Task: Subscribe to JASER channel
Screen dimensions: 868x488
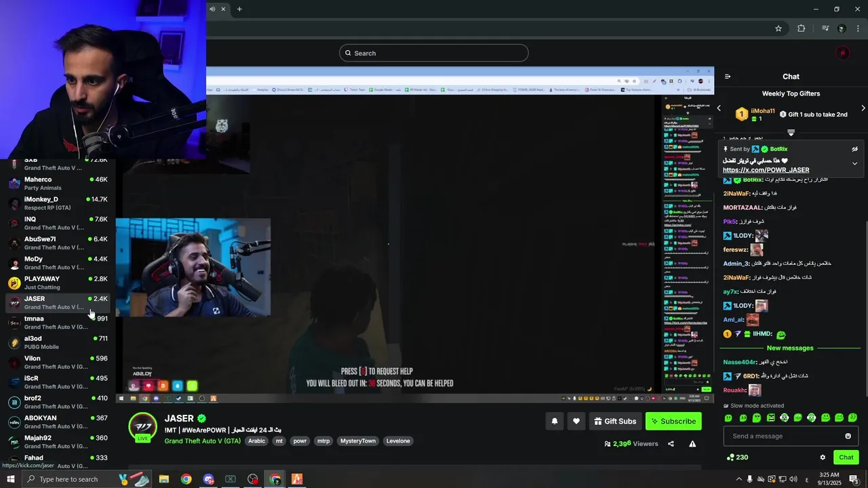Action: click(x=673, y=421)
